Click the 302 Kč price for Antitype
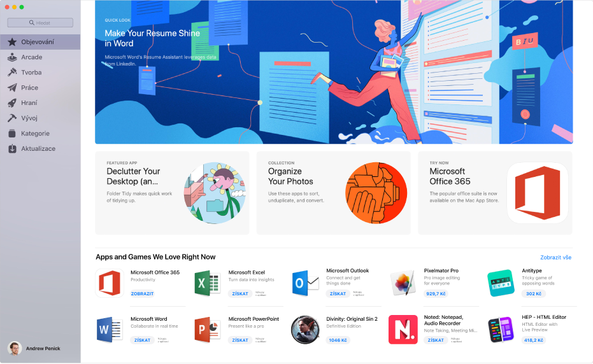Screen dimensions: 593x364 point(534,294)
